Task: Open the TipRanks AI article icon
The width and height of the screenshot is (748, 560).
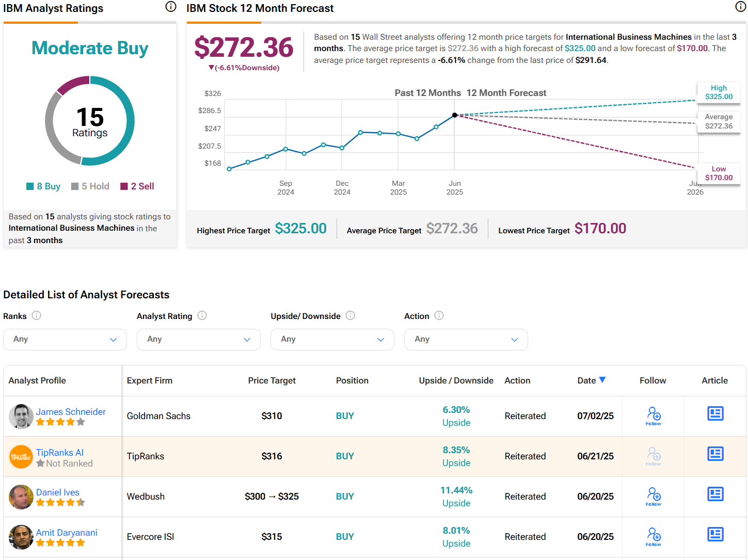Action: [715, 454]
